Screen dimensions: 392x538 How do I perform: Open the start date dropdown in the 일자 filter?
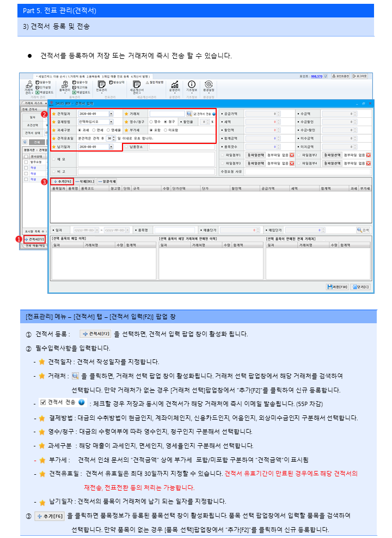click(x=97, y=230)
